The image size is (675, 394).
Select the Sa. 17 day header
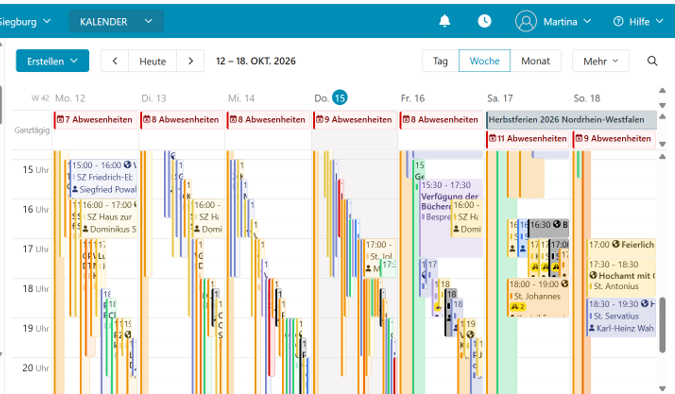(x=500, y=98)
